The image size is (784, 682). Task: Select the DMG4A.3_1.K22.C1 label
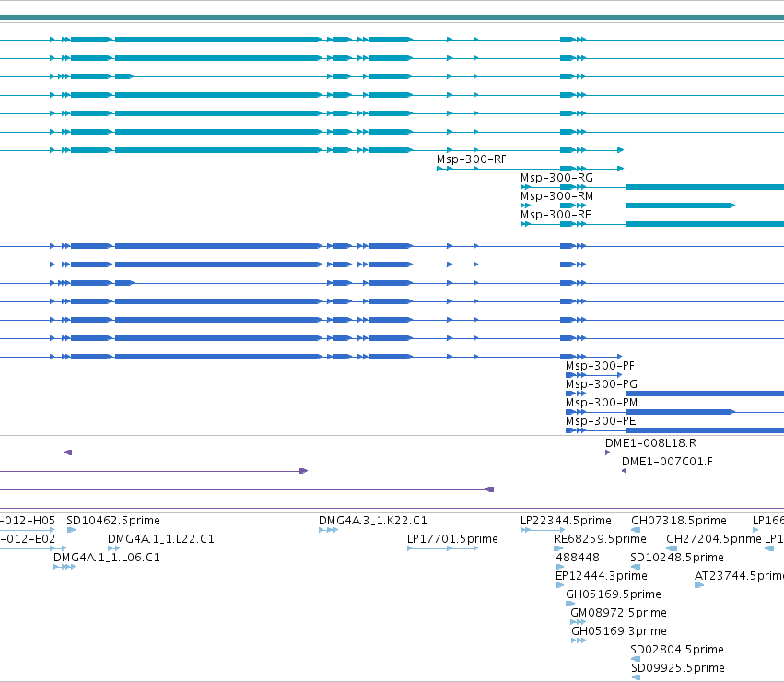click(373, 521)
